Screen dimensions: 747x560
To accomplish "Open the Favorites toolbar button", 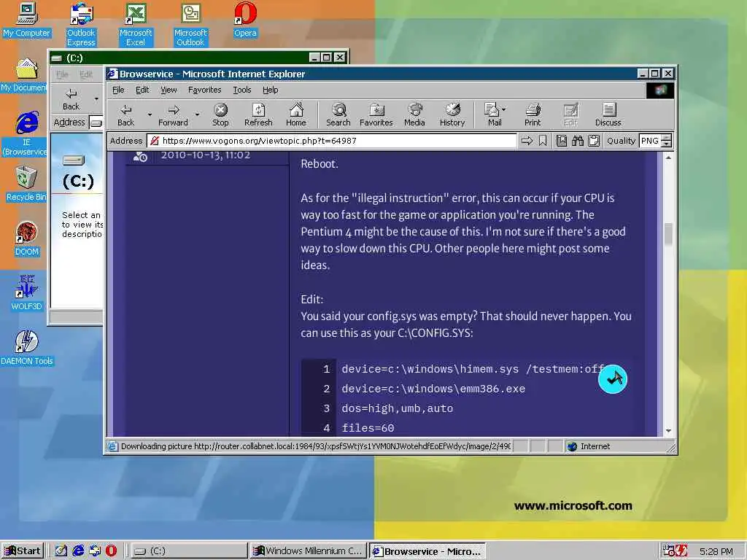I will click(x=376, y=114).
